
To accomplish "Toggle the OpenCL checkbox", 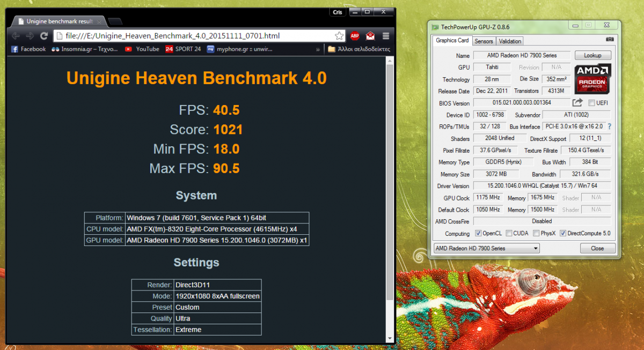I will [479, 234].
